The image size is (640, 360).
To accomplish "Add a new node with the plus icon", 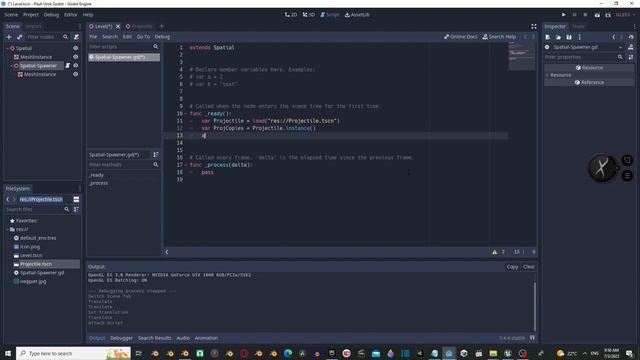I will click(9, 37).
